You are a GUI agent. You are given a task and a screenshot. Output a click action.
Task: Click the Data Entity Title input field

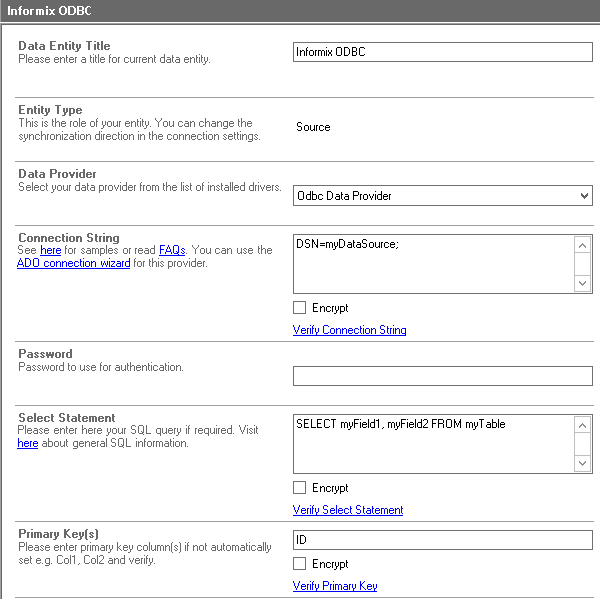(x=442, y=52)
